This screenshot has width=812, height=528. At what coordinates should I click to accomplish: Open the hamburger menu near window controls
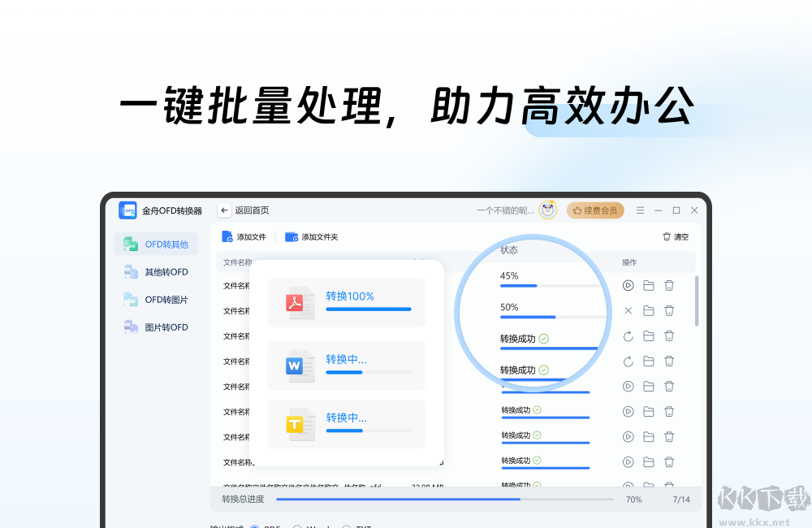[x=641, y=210]
